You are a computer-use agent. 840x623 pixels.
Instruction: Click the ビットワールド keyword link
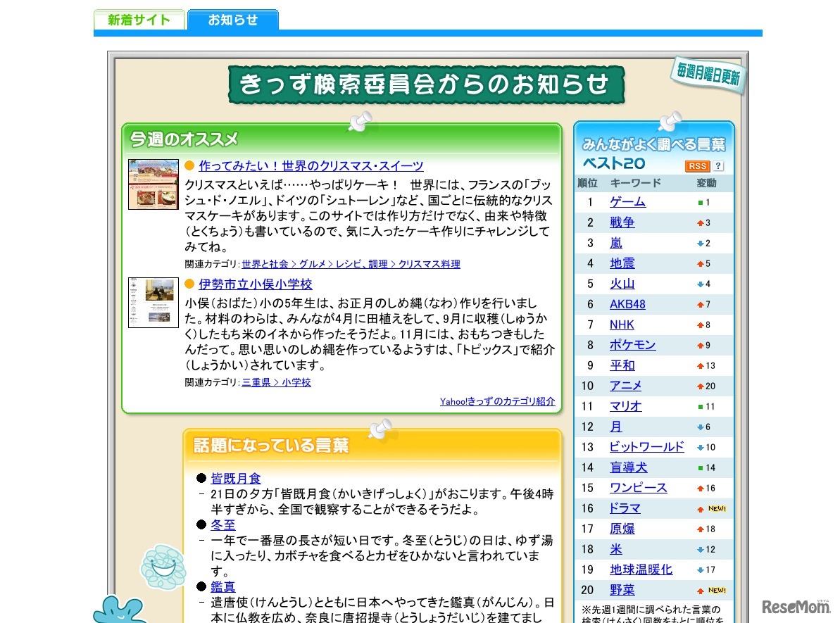646,447
